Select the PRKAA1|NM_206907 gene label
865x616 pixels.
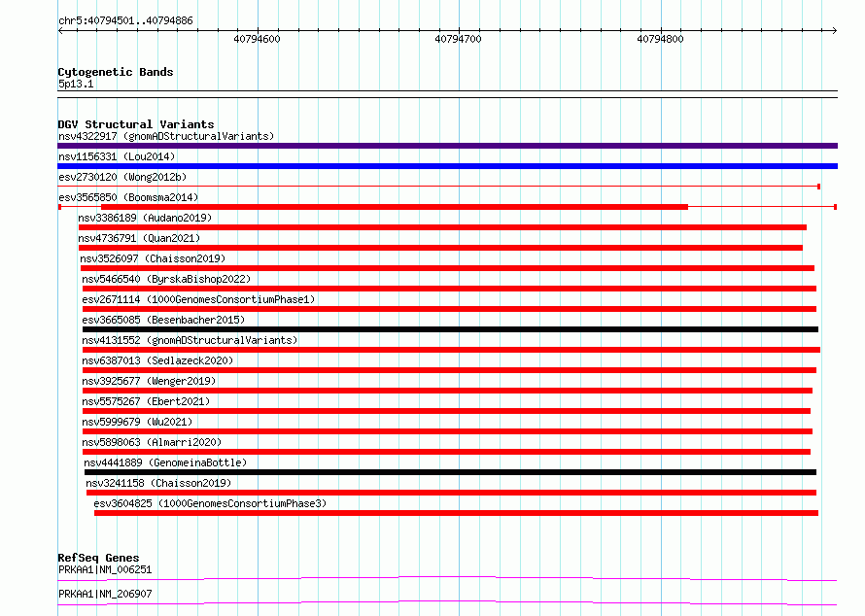105,594
